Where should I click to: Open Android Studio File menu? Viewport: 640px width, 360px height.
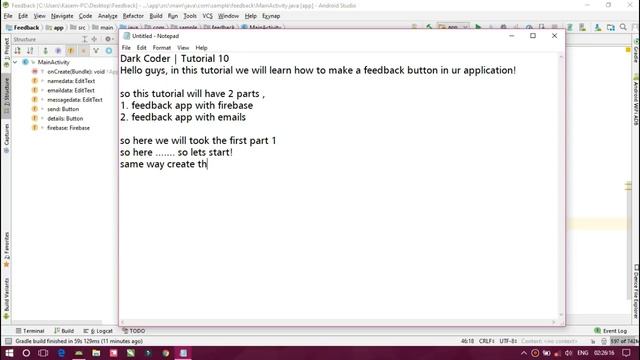click(8, 16)
